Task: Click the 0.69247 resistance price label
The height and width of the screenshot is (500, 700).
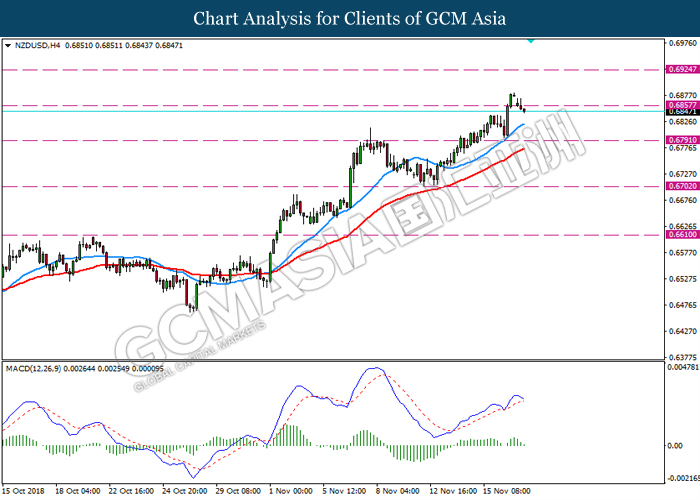Action: [x=683, y=70]
